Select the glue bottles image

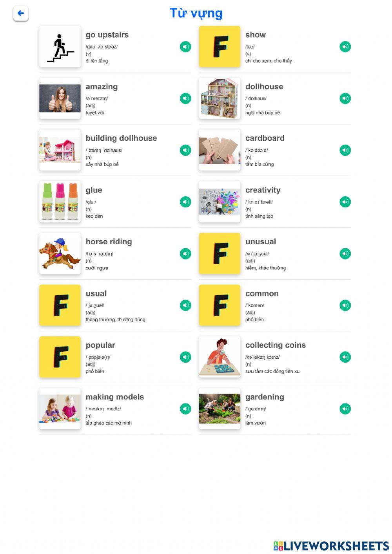[60, 202]
